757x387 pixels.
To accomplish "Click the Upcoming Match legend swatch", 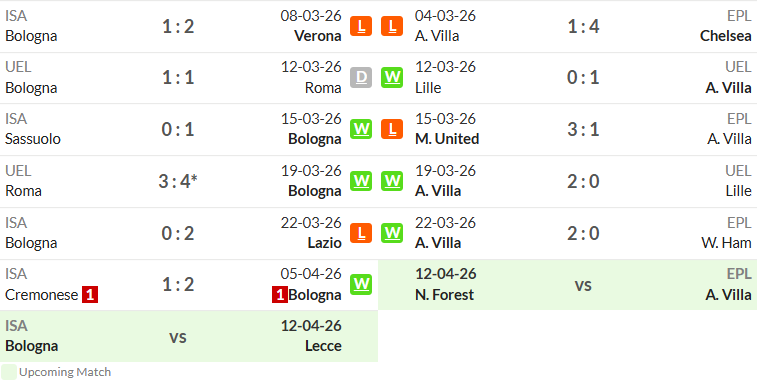I will click(x=9, y=372).
